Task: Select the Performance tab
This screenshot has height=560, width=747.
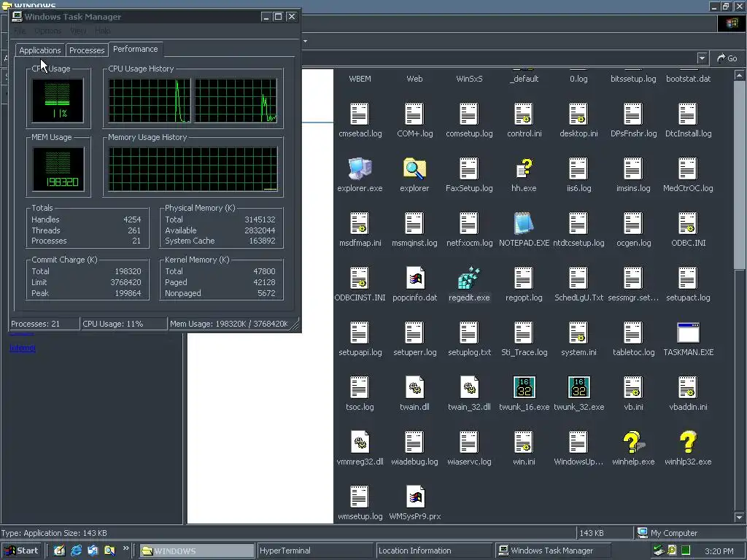Action: 135,49
